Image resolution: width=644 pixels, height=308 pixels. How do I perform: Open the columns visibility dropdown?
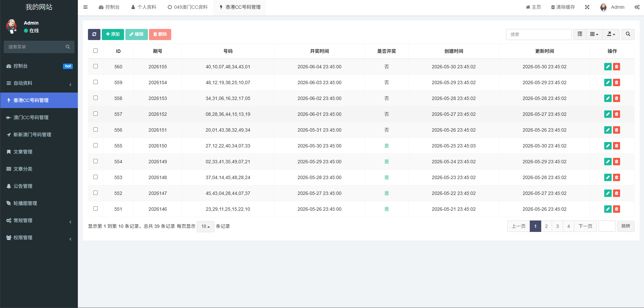(594, 34)
